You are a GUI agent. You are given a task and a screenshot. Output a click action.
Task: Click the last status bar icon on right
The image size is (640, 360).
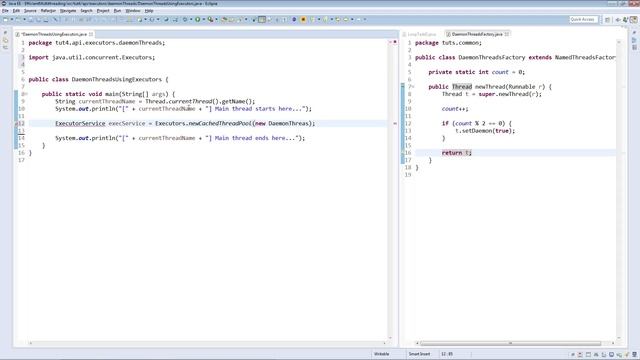634,355
